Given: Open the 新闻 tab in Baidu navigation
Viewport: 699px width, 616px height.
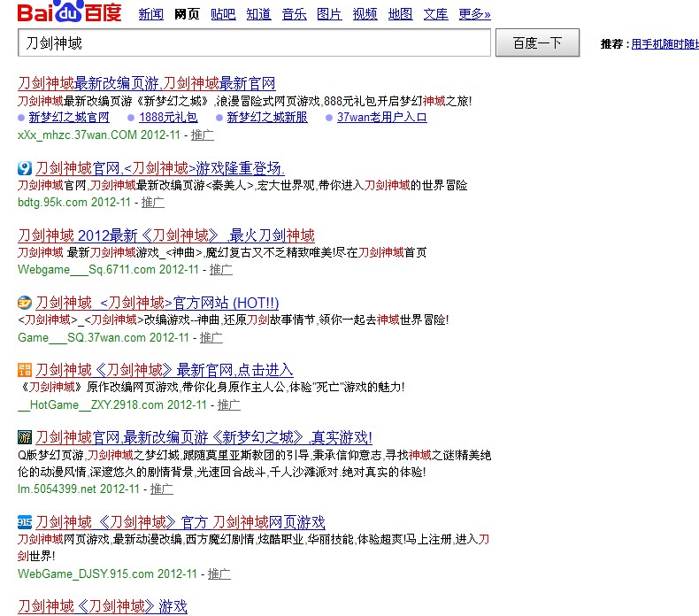Looking at the screenshot, I should click(150, 14).
